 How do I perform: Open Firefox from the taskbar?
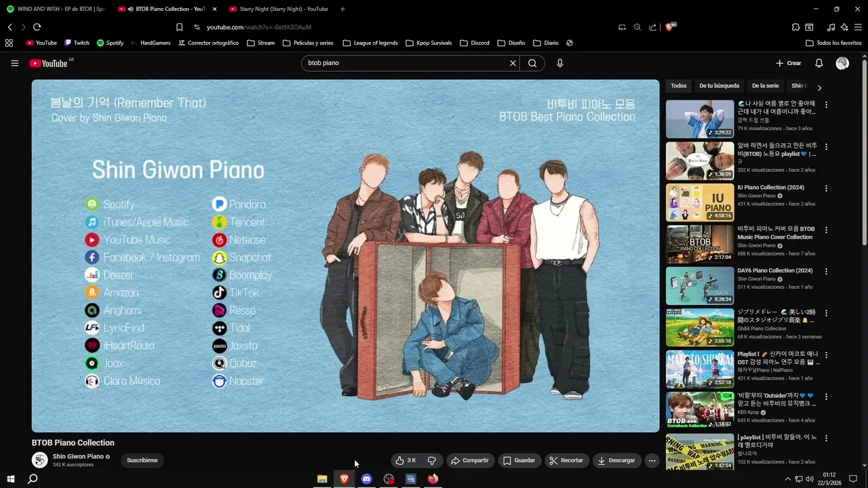pyautogui.click(x=433, y=479)
